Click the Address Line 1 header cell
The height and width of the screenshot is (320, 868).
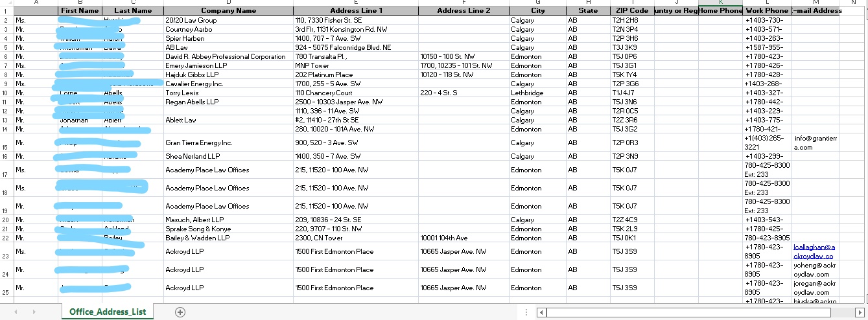pyautogui.click(x=356, y=11)
